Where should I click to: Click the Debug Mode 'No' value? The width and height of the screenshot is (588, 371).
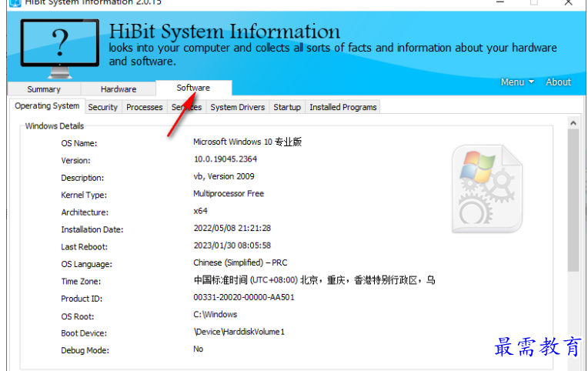[199, 349]
